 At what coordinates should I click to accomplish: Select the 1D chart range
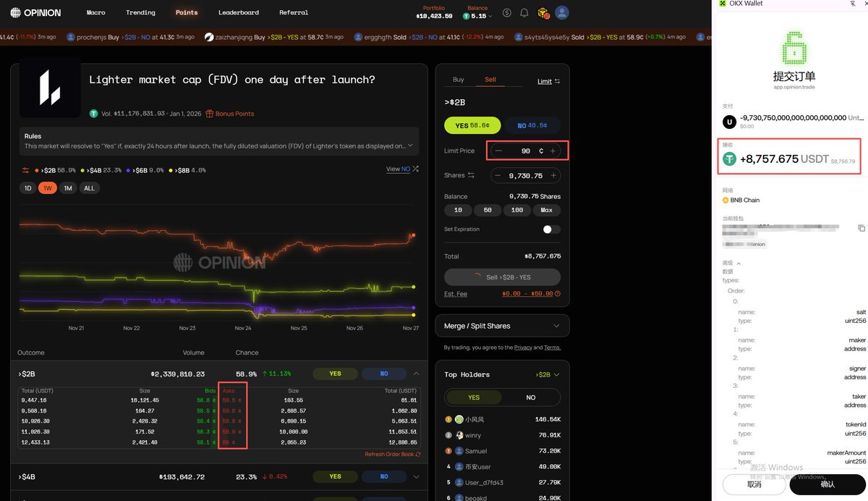[28, 188]
